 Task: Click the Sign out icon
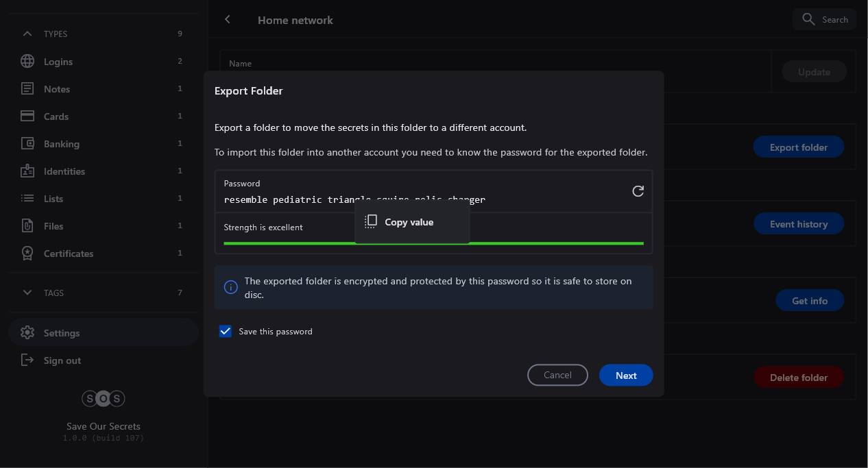tap(27, 360)
